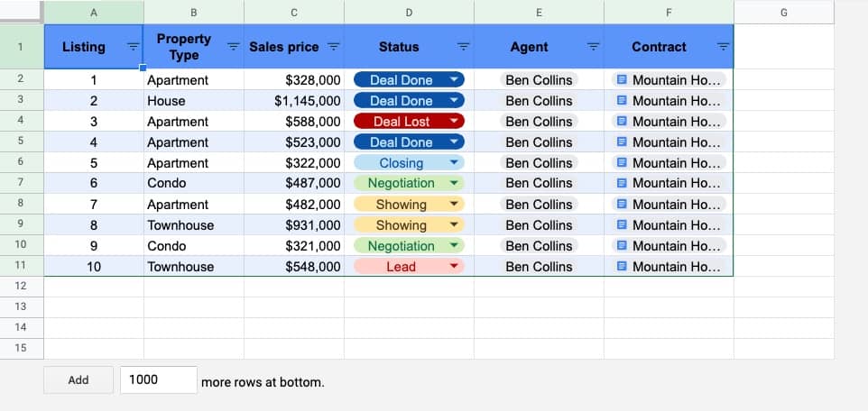Click the Add rows button
Viewport: 868px width, 411px height.
pyautogui.click(x=78, y=380)
